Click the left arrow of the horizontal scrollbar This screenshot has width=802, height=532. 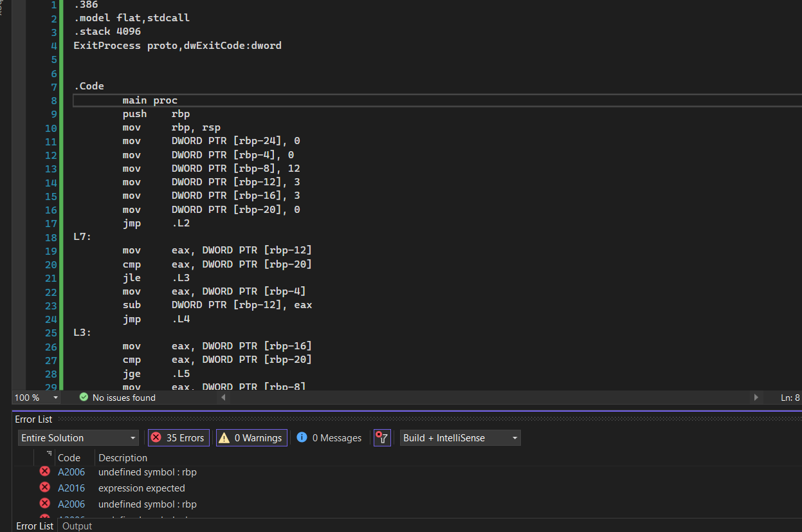coord(224,398)
